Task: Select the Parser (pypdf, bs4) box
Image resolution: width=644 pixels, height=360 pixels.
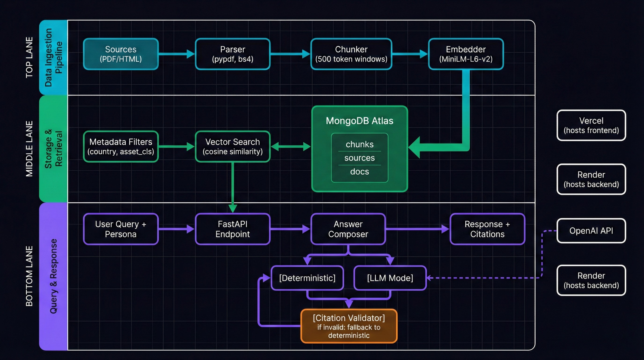Action: (x=233, y=54)
